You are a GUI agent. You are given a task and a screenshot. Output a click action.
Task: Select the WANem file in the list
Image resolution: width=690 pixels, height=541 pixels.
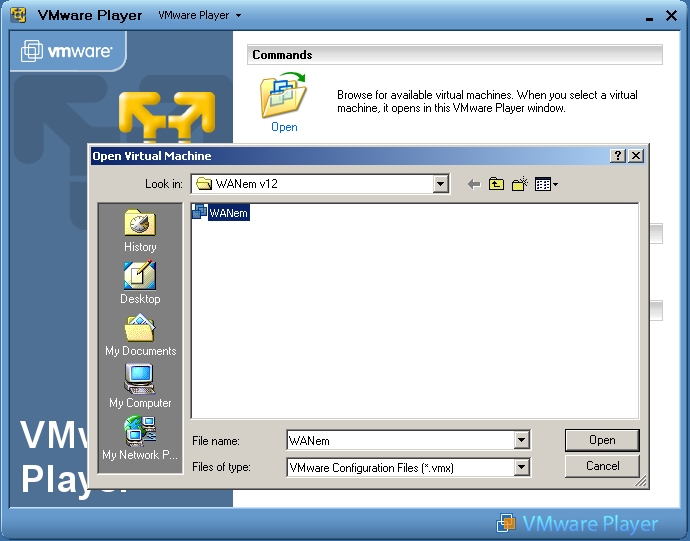[x=228, y=212]
